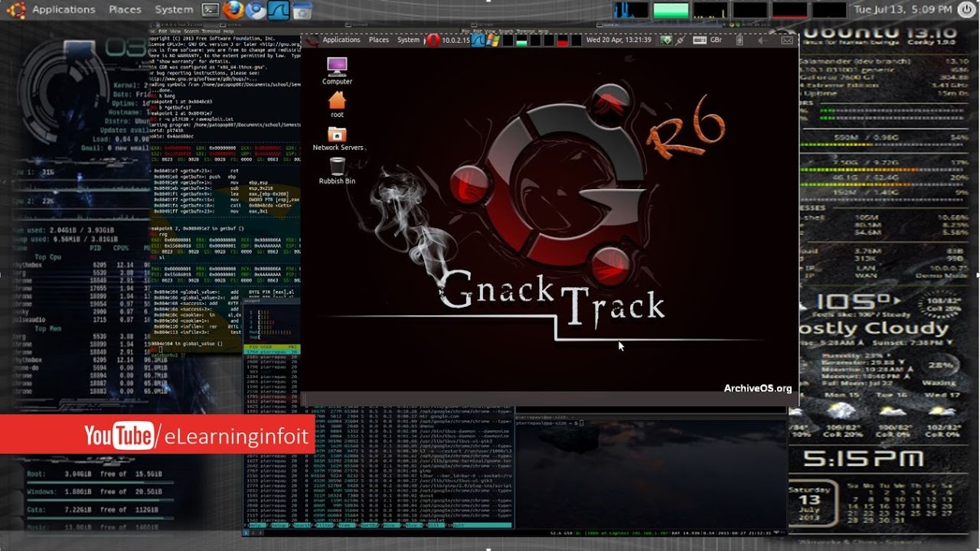The image size is (980, 551).
Task: Click the 105° temperature reading
Action: [x=854, y=302]
